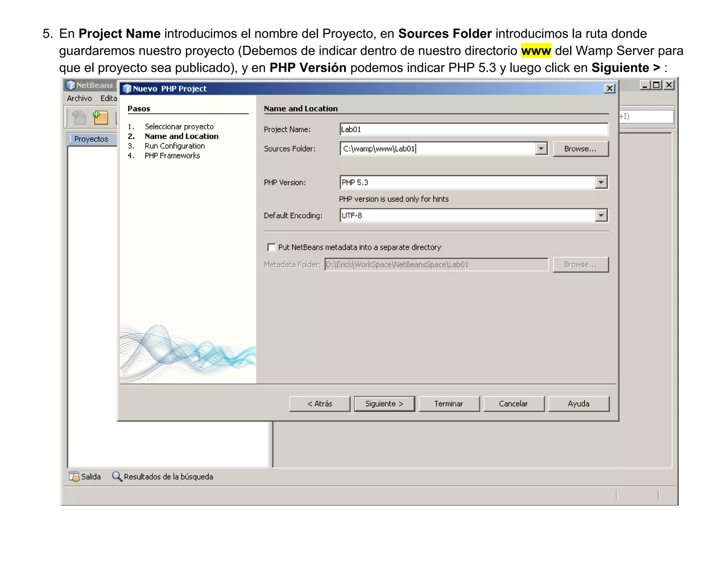This screenshot has height=562, width=728.
Task: Click the bold step 'Name and Location' in Pasos
Action: [181, 136]
